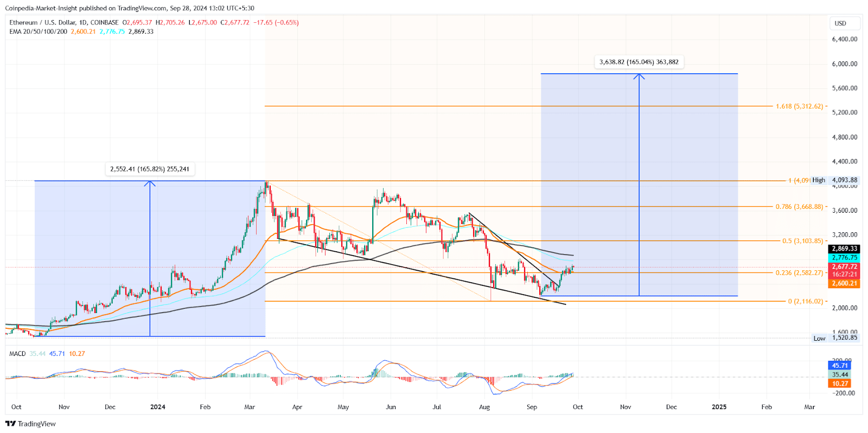The image size is (868, 433).
Task: Click the open value O2,695.37
Action: tap(137, 23)
